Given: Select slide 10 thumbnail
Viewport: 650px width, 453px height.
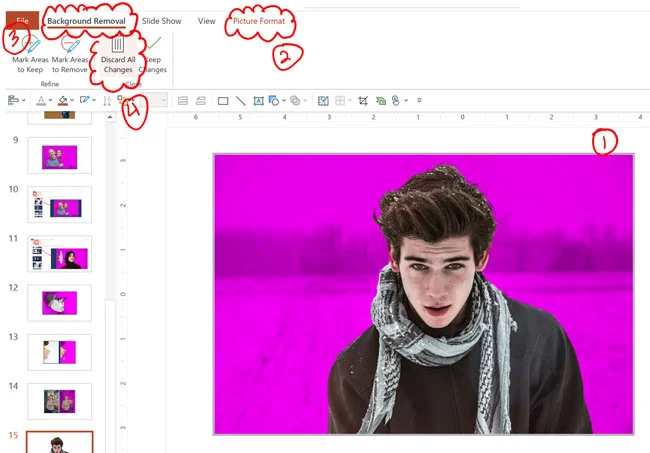Looking at the screenshot, I should tap(59, 205).
